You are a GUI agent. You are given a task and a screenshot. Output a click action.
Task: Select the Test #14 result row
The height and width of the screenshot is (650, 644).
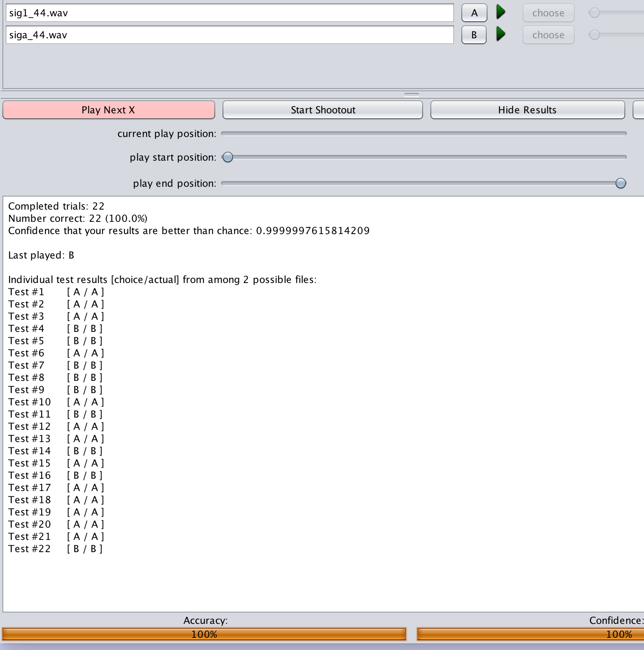[55, 451]
